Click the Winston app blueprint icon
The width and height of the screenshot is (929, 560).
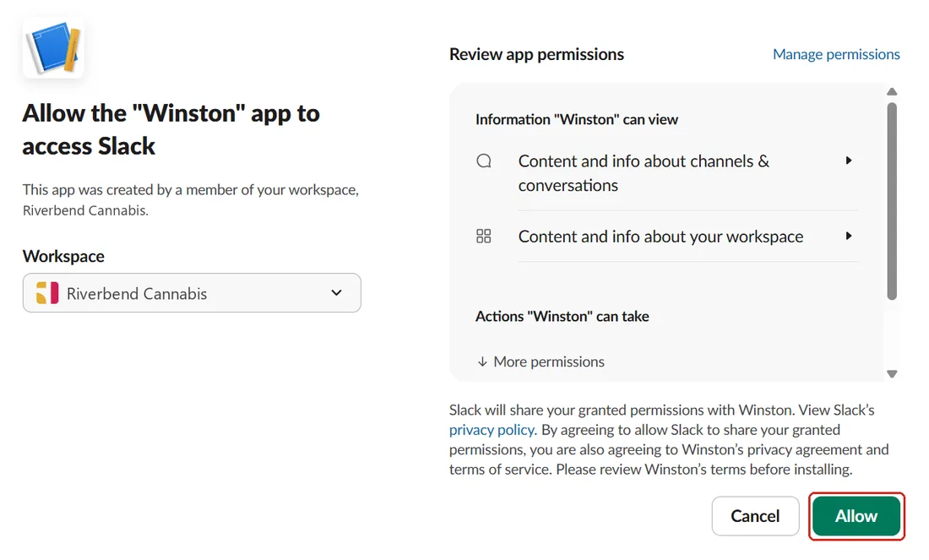click(53, 48)
